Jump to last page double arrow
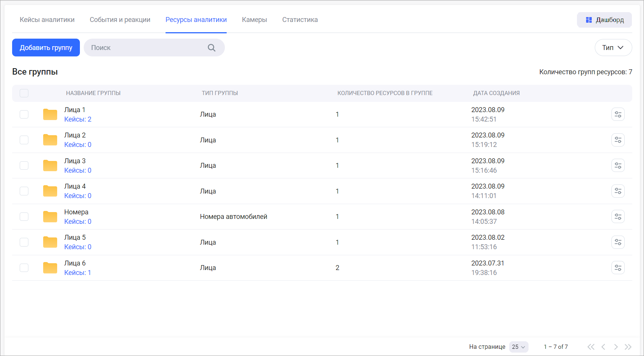 point(628,347)
